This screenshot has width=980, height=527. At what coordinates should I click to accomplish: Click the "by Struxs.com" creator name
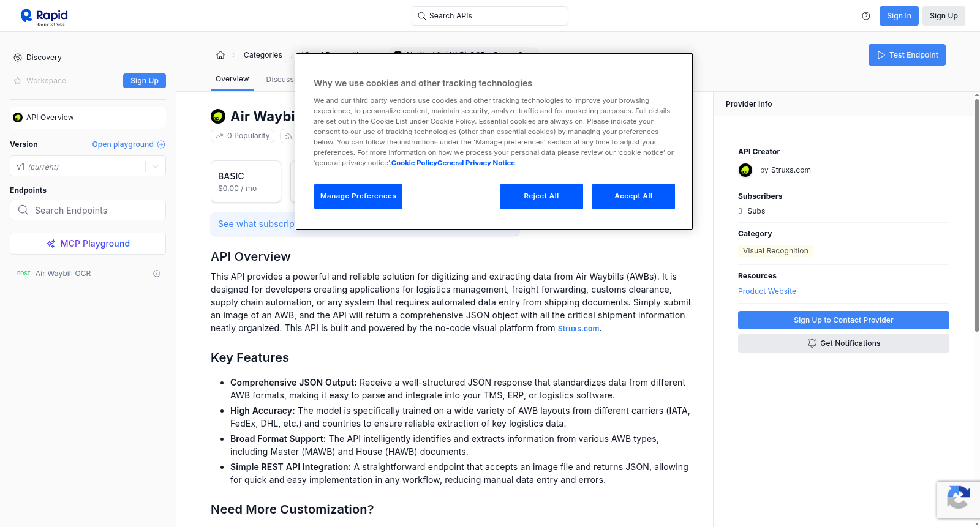coord(785,170)
